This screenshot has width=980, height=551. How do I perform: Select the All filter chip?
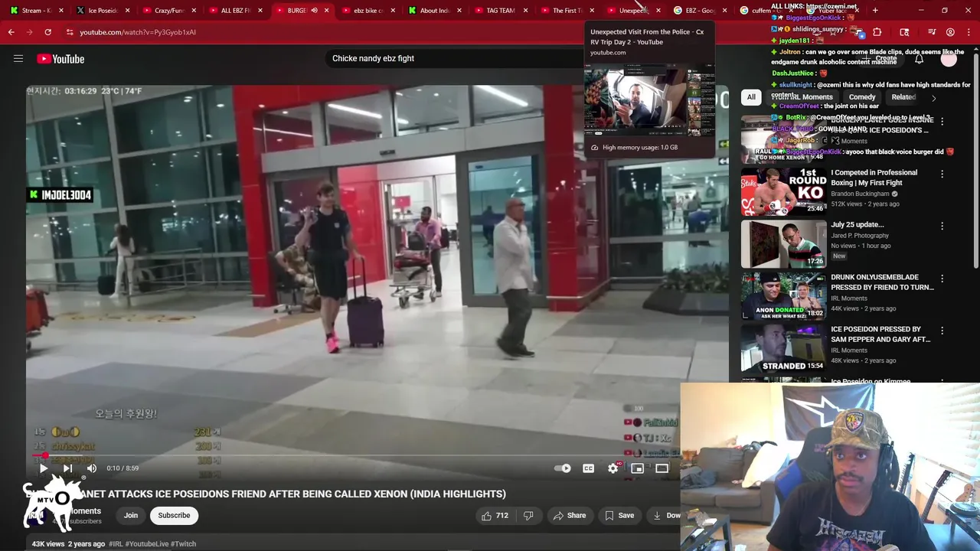coord(751,97)
